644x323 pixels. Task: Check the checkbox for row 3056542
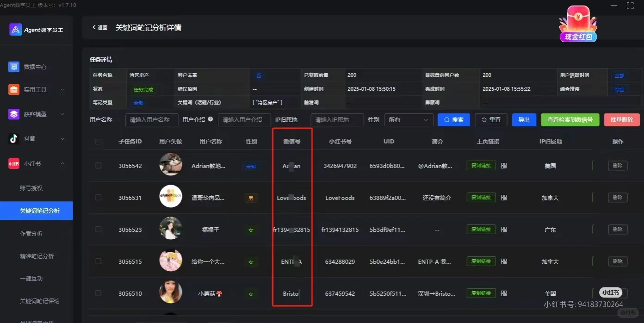pyautogui.click(x=98, y=165)
